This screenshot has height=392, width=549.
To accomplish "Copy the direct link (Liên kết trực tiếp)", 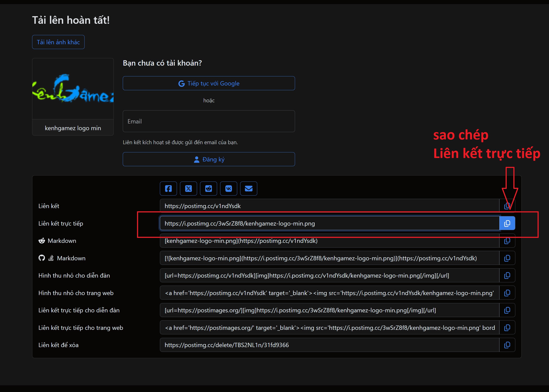I will [507, 223].
